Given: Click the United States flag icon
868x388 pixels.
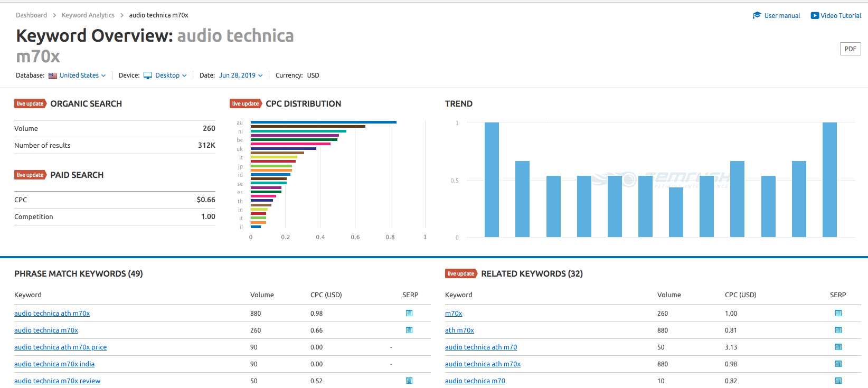Looking at the screenshot, I should point(53,75).
